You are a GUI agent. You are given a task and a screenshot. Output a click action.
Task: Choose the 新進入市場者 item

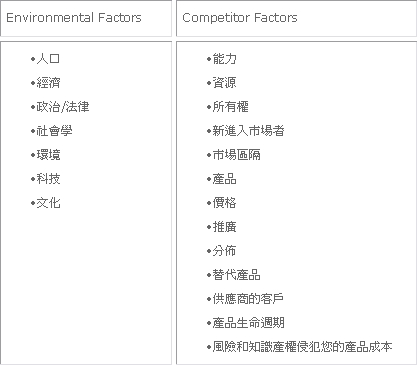(248, 131)
